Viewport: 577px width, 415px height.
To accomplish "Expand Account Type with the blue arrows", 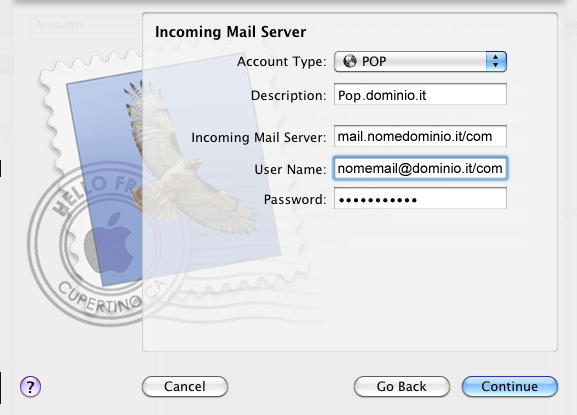I will pyautogui.click(x=496, y=61).
